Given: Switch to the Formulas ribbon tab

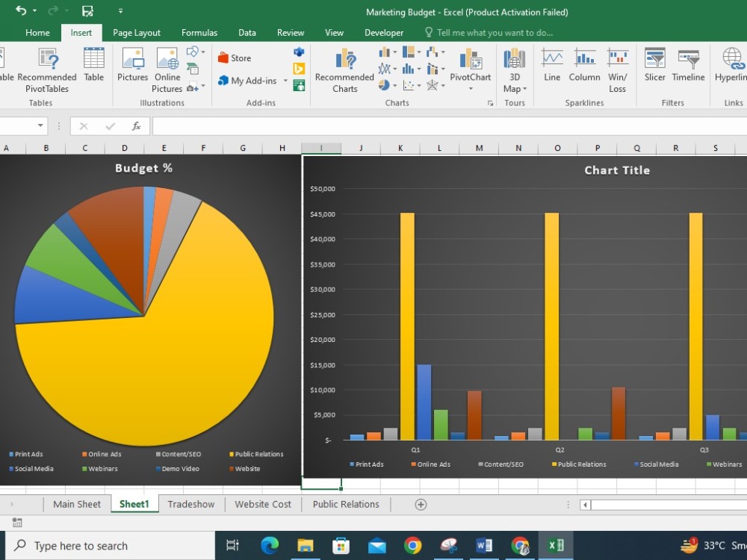Looking at the screenshot, I should click(199, 32).
